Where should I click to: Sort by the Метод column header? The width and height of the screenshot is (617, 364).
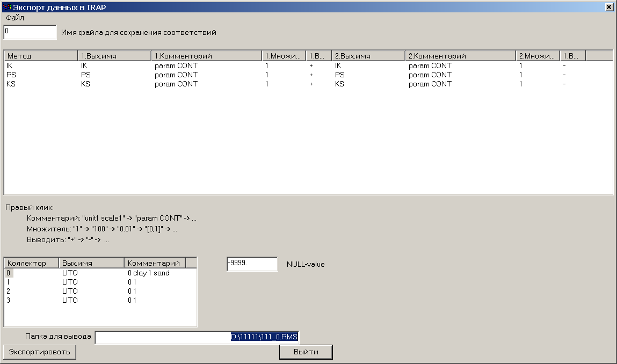pos(40,56)
